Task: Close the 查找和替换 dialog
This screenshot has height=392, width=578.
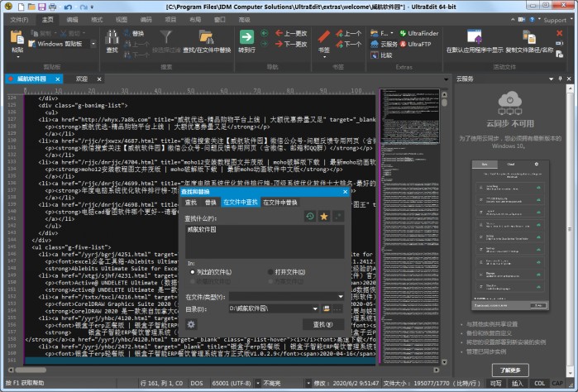Action: 345,192
